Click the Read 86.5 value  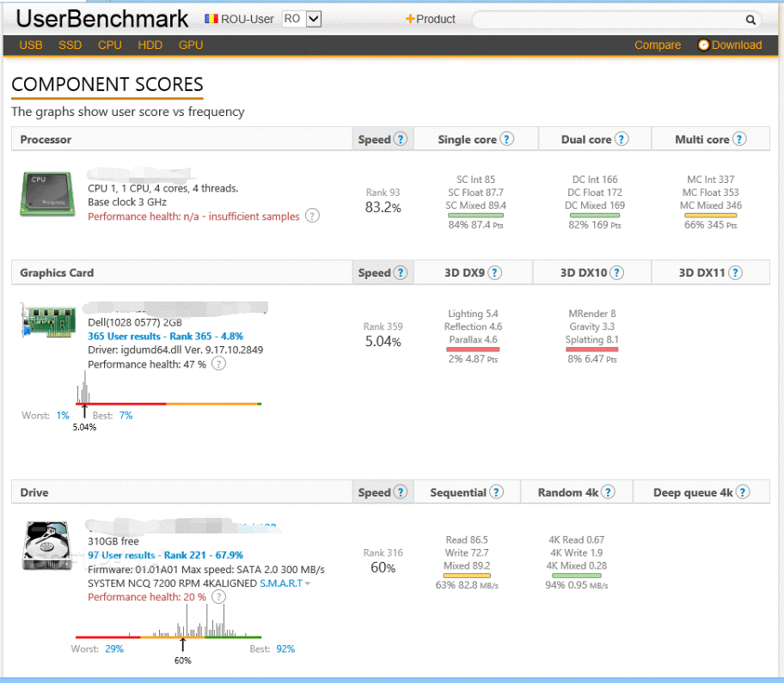click(x=467, y=540)
